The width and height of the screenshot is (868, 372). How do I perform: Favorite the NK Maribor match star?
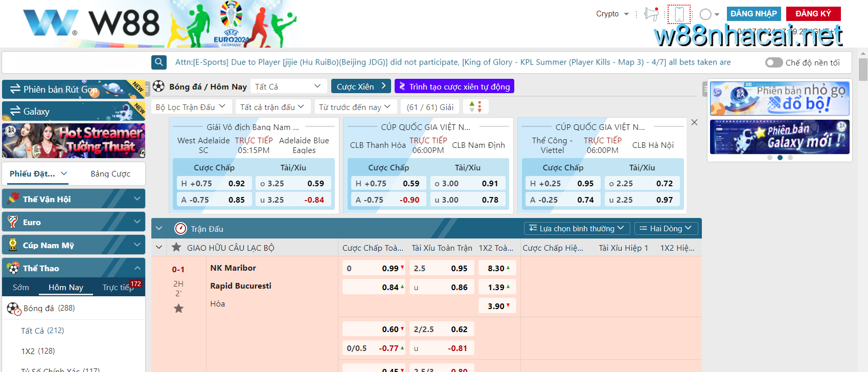pos(178,308)
